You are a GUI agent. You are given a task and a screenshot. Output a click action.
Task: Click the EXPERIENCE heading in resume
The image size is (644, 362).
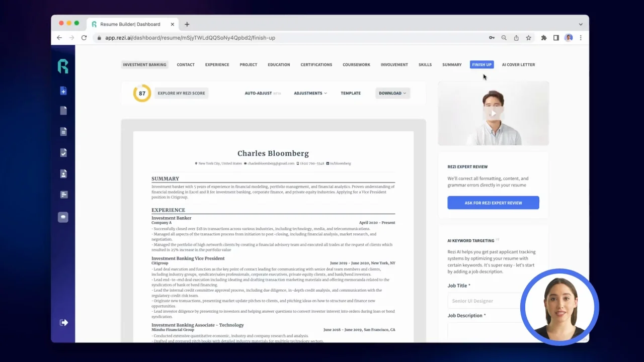pos(168,210)
